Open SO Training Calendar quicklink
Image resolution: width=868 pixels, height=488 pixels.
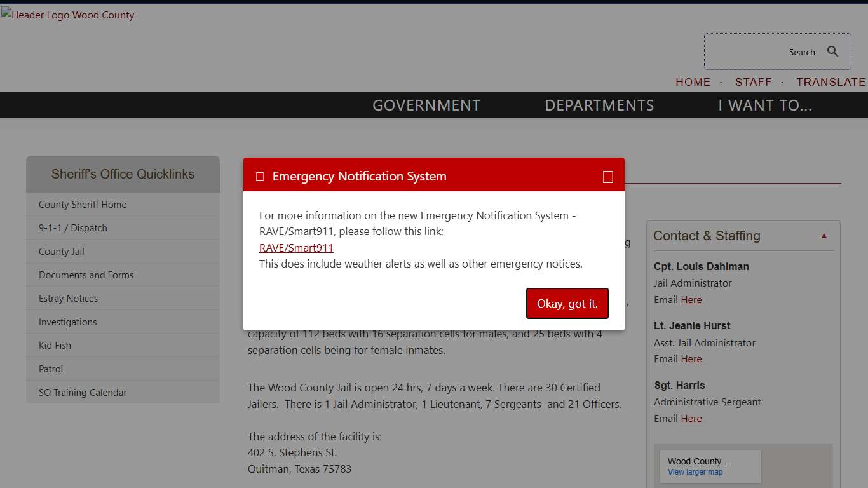[x=83, y=393]
